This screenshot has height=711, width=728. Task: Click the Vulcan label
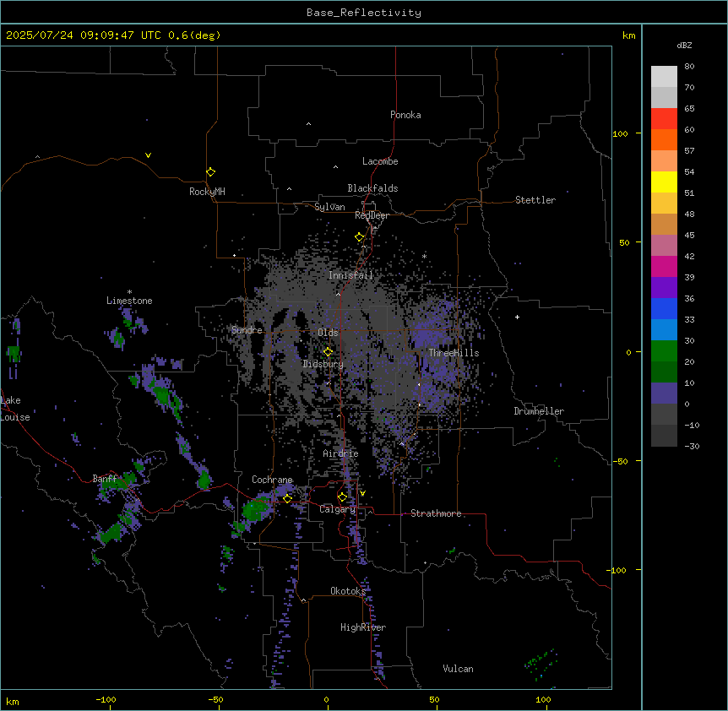459,669
